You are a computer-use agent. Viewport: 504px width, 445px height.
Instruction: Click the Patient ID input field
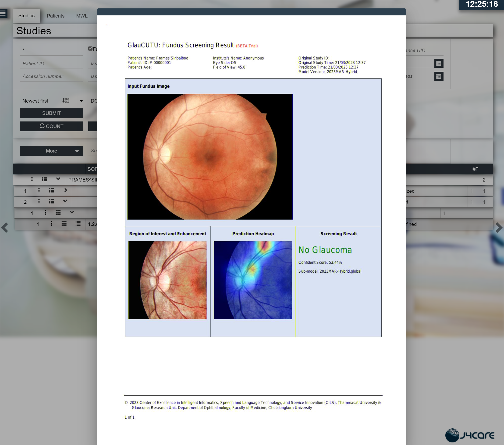[x=52, y=63]
